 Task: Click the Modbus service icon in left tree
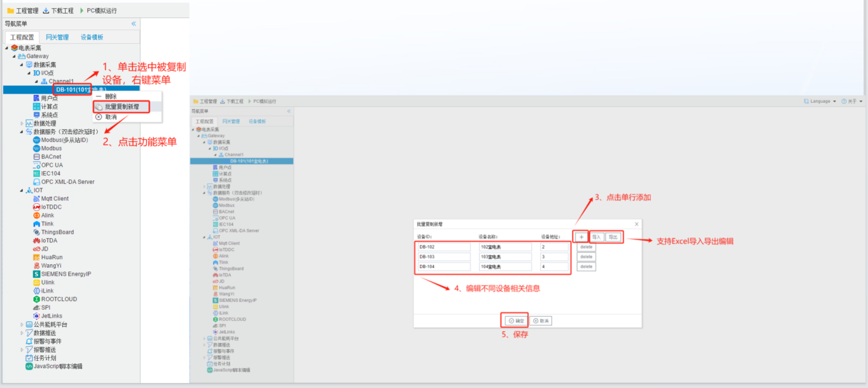click(36, 148)
